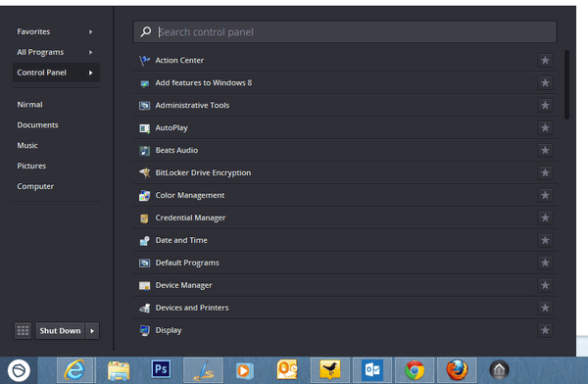Star the AutoPlay entry
Viewport: 588px width, 384px height.
(545, 128)
